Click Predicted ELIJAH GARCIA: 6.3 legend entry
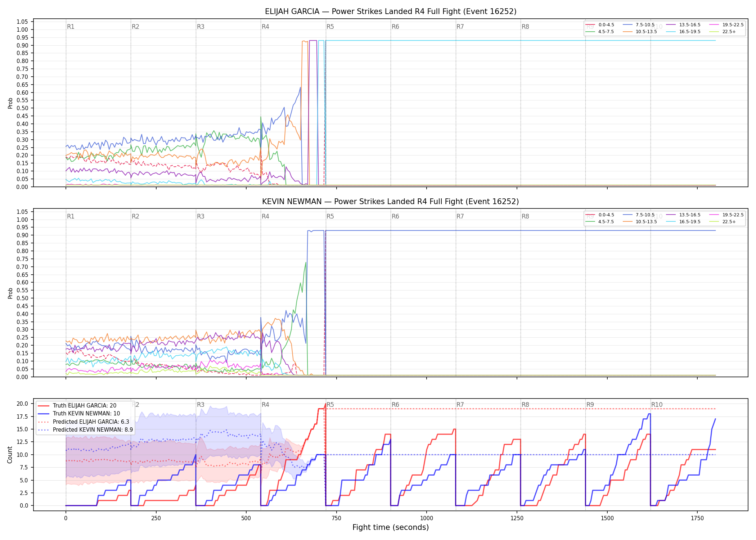Viewport: 756px width, 540px height. click(x=83, y=422)
